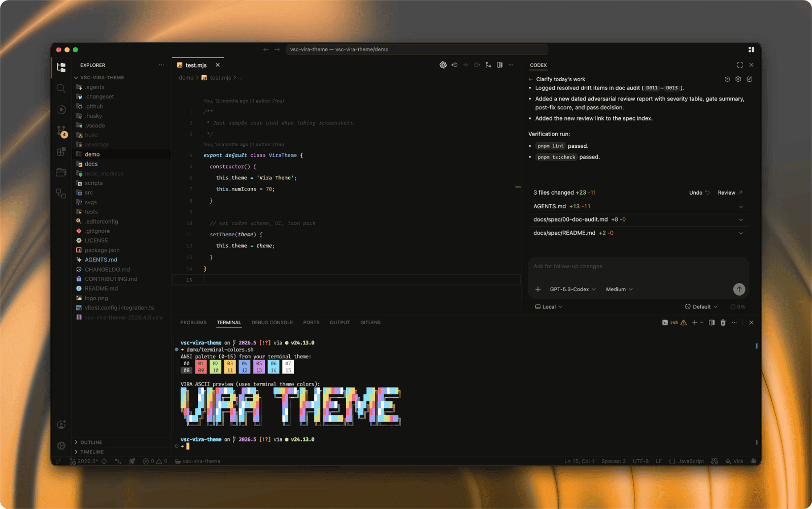Split the editor to the right
The image size is (812, 509).
[500, 65]
